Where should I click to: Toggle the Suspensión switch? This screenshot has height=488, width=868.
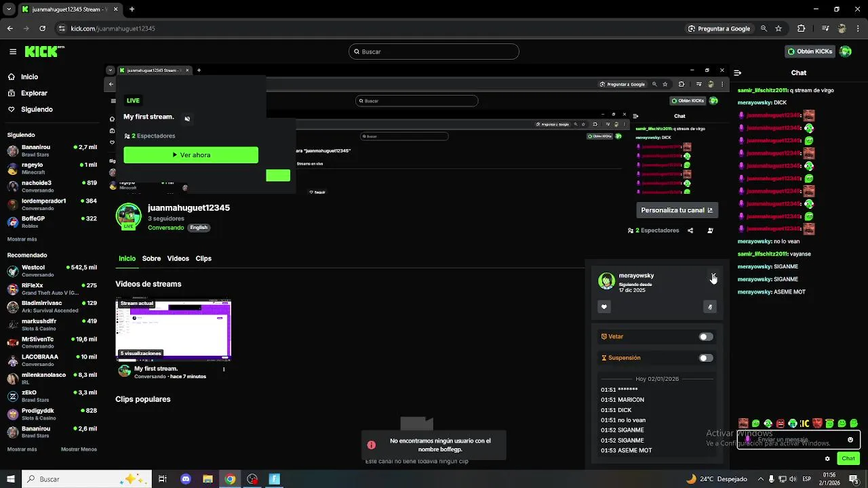pos(706,358)
